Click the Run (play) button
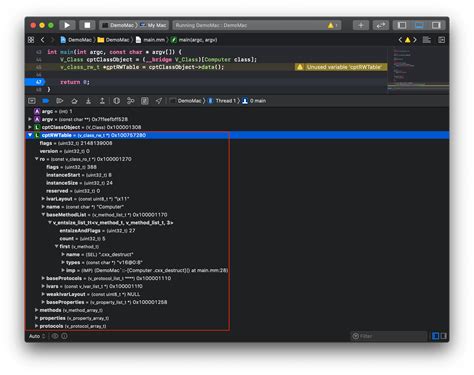Image resolution: width=474 pixels, height=375 pixels. pos(67,25)
